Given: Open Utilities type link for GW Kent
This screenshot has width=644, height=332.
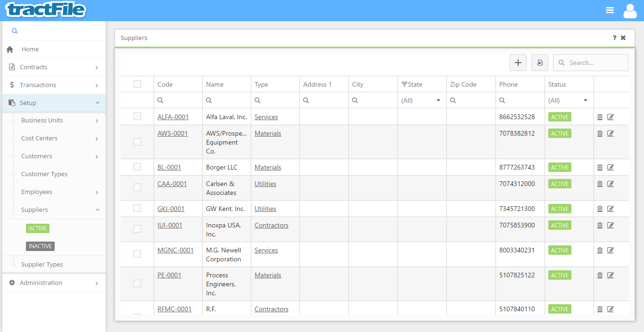Looking at the screenshot, I should [265, 209].
